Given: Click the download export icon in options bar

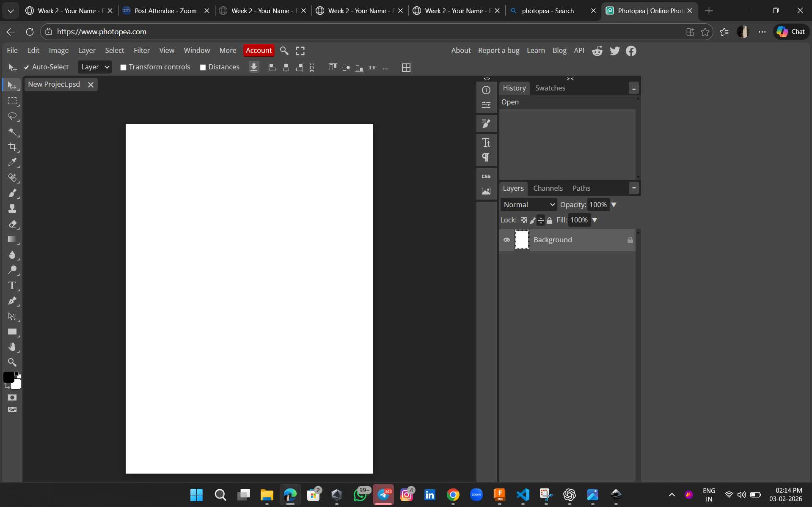Looking at the screenshot, I should [x=254, y=67].
